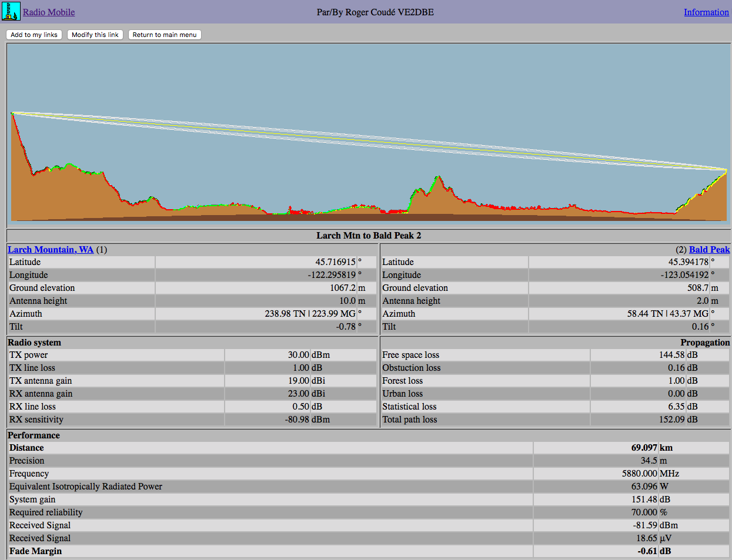Select the 'Distance' row label
This screenshot has height=560, width=732.
point(26,448)
